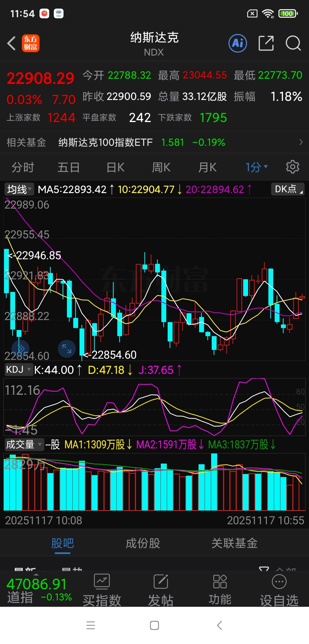The image size is (309, 644).
Task: Tap 今开 22788.32 value
Action: point(117,75)
